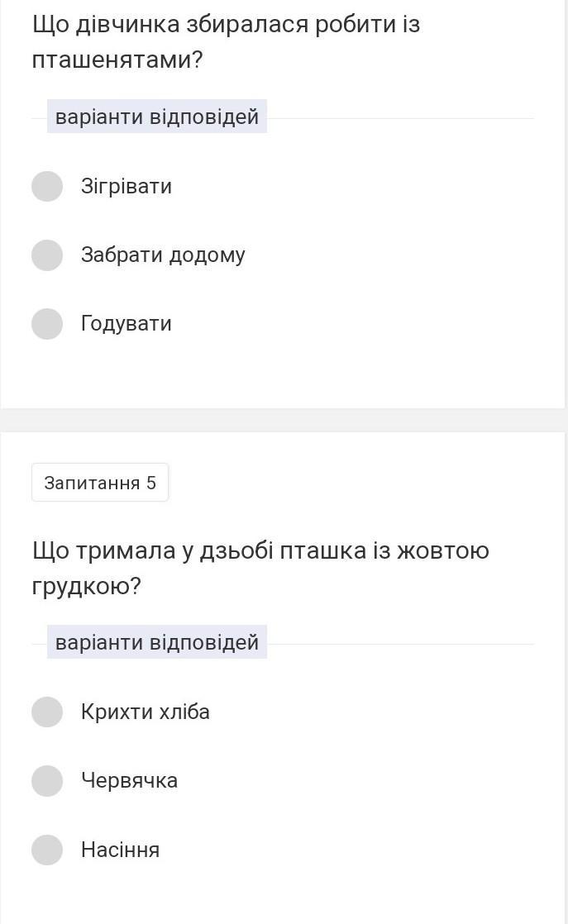Select the radio button for 'Крихти хліба'

tap(47, 712)
